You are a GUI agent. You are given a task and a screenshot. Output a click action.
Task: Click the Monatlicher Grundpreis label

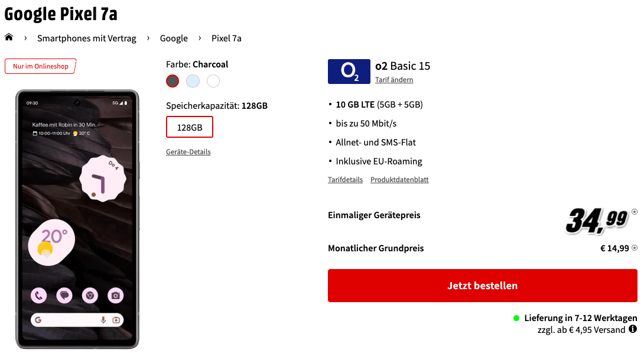[x=376, y=248]
